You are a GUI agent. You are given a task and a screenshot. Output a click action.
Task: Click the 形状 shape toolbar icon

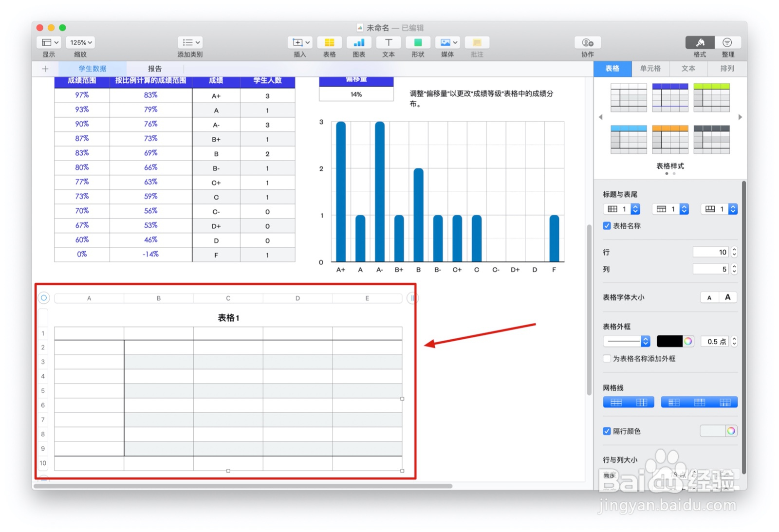pyautogui.click(x=418, y=43)
